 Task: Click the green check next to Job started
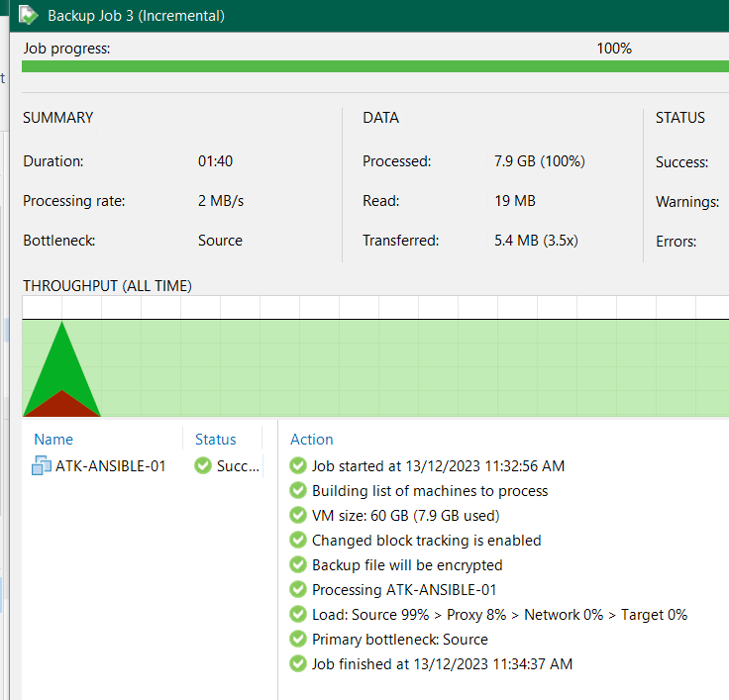(x=298, y=465)
